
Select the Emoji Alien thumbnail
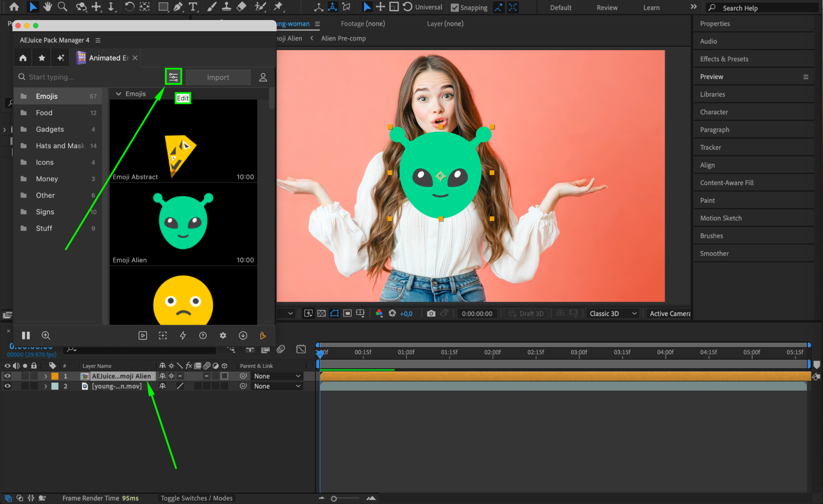(x=183, y=222)
